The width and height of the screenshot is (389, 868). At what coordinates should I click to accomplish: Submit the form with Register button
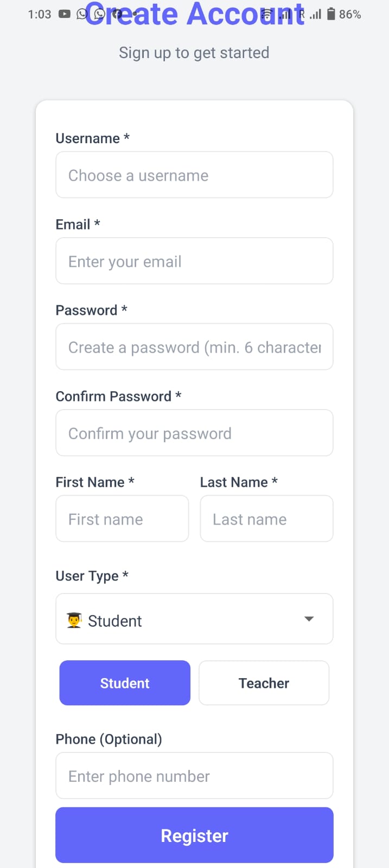[x=194, y=835]
